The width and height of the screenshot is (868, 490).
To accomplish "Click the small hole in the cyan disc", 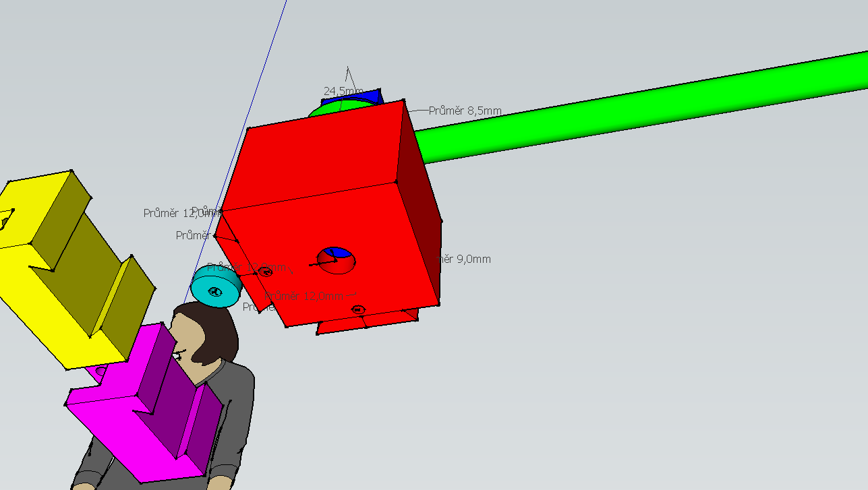I will [x=215, y=292].
